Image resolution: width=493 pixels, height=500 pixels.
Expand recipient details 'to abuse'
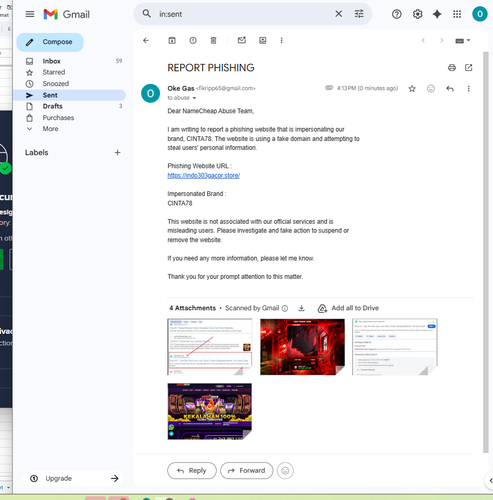194,98
